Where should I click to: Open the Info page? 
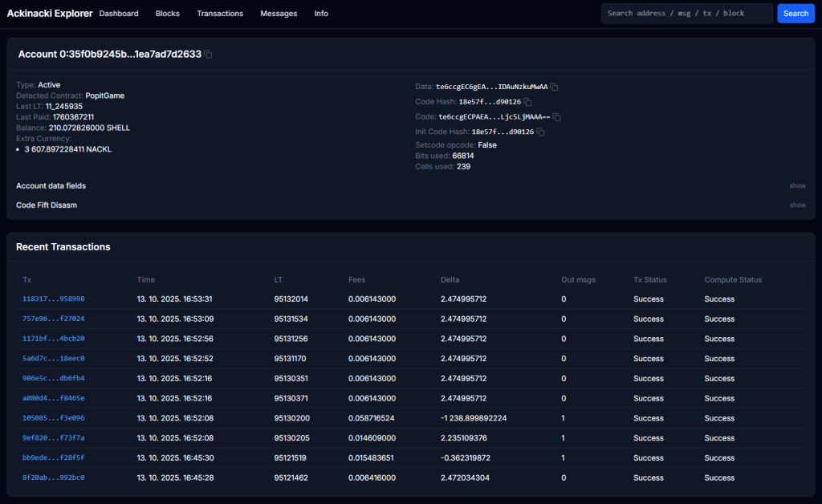(x=321, y=14)
